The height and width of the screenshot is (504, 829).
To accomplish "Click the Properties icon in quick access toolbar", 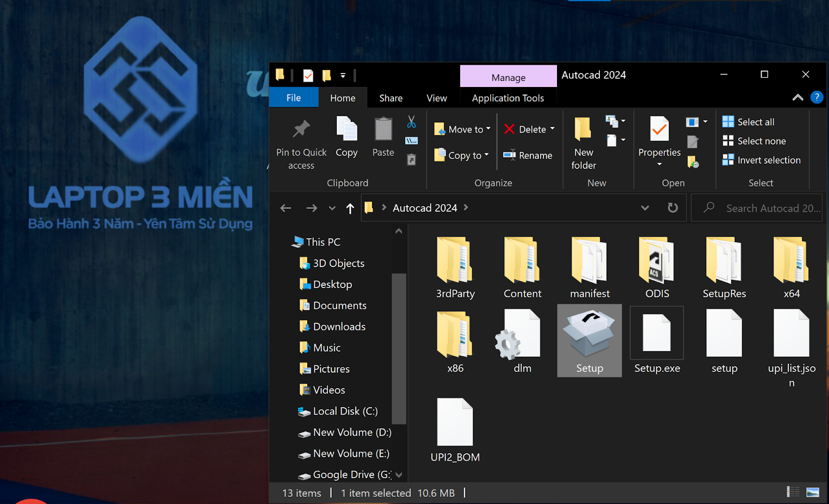I will pyautogui.click(x=308, y=76).
